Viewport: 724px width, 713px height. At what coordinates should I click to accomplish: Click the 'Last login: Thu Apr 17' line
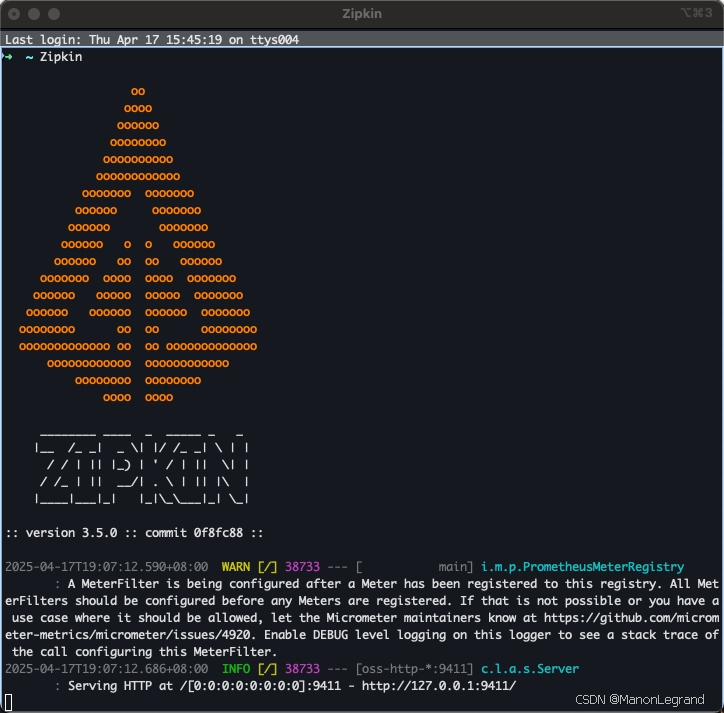pos(152,40)
